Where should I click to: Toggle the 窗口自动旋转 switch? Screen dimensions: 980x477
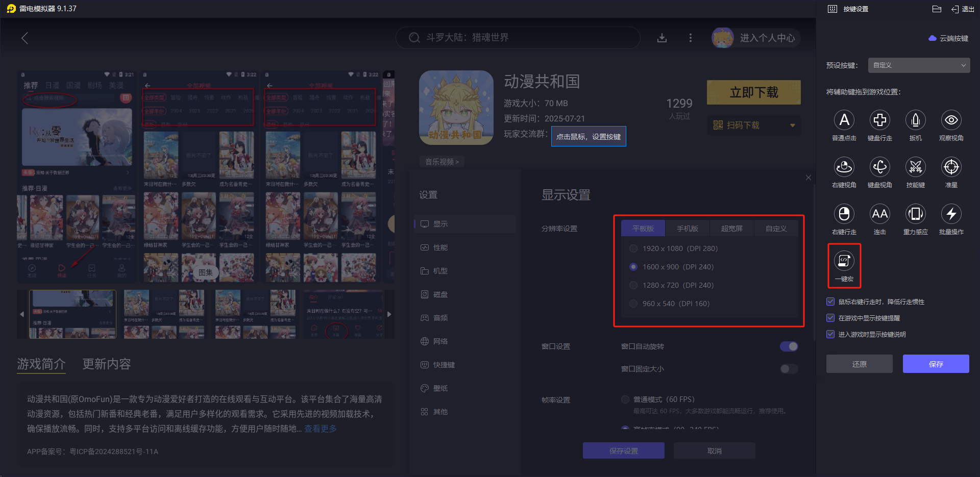click(x=789, y=346)
